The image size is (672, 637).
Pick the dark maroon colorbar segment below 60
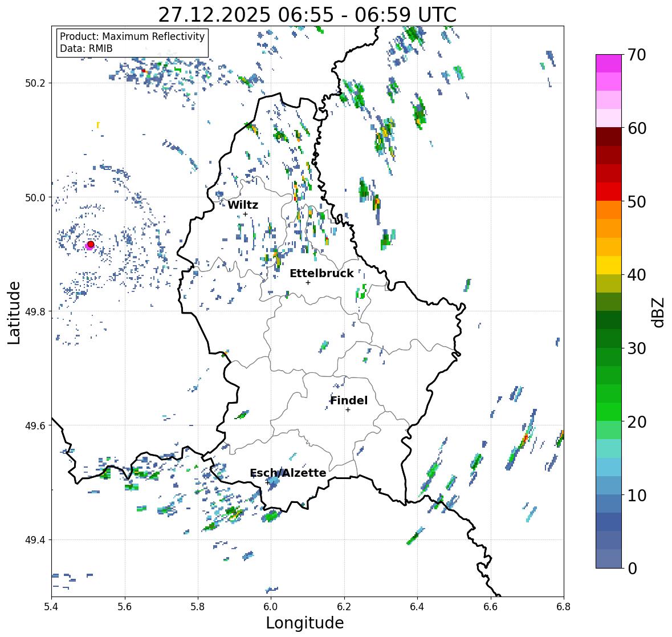coord(609,137)
